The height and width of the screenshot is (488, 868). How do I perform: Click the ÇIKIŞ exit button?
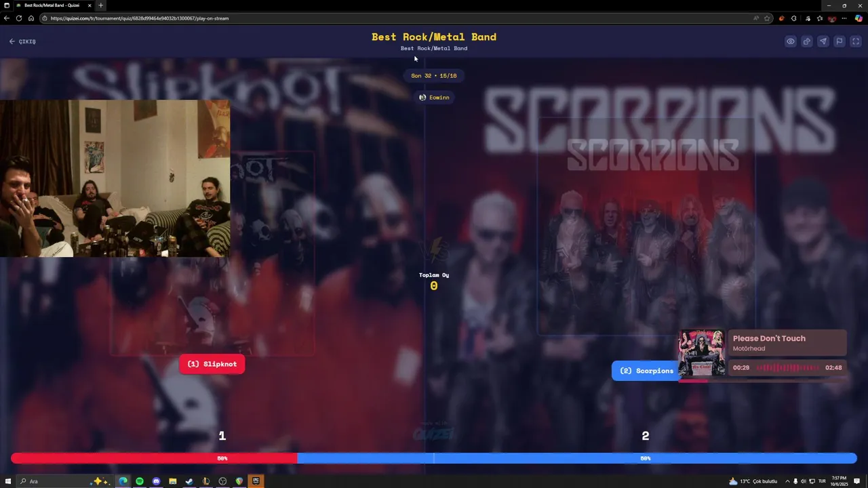[x=22, y=41]
